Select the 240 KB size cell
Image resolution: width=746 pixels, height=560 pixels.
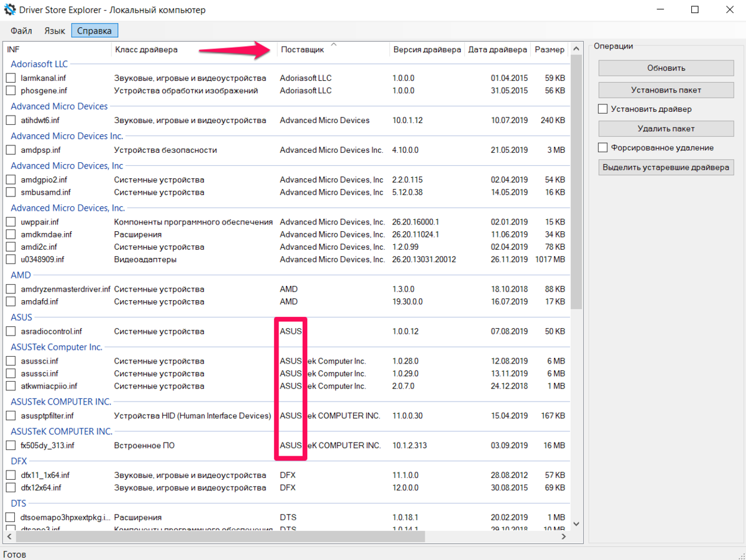click(553, 121)
